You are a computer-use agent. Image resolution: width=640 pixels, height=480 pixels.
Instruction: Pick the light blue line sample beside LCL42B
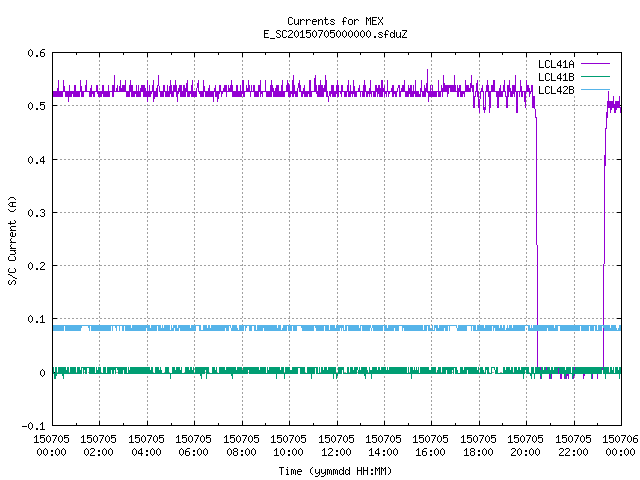click(x=595, y=89)
